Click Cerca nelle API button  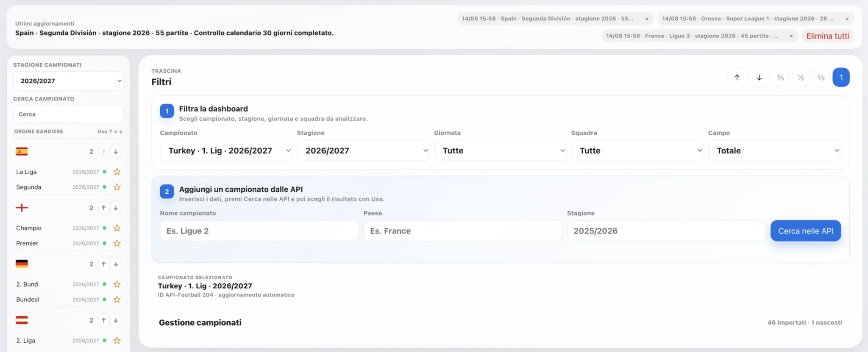pyautogui.click(x=806, y=231)
